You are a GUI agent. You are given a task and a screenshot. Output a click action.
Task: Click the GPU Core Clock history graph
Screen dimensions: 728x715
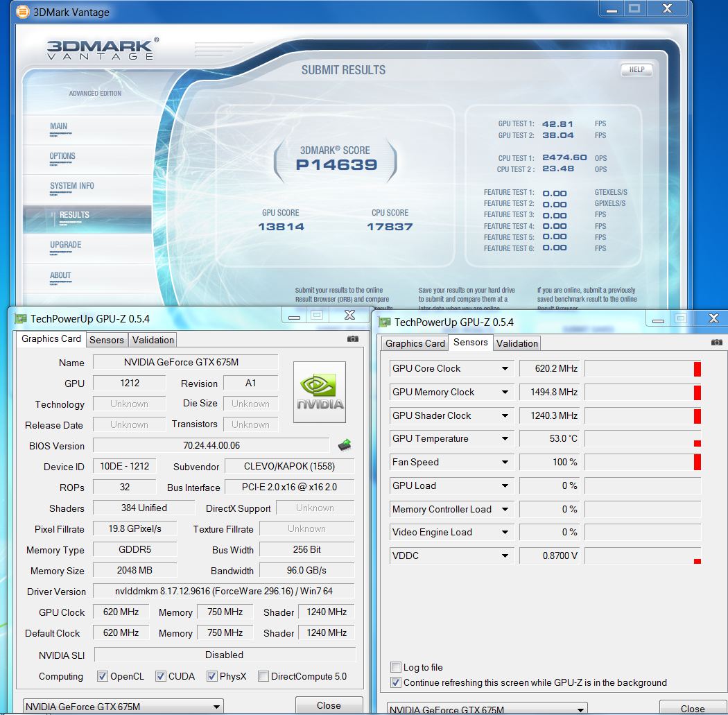click(x=643, y=369)
